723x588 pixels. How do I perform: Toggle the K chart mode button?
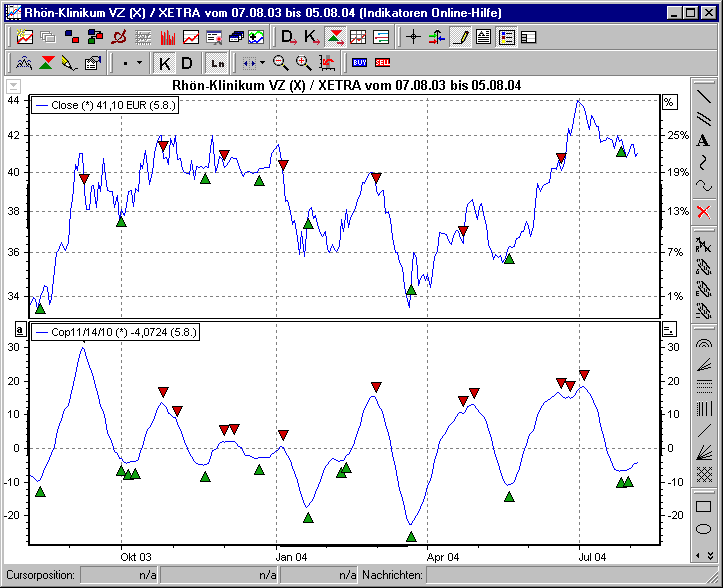pyautogui.click(x=165, y=62)
